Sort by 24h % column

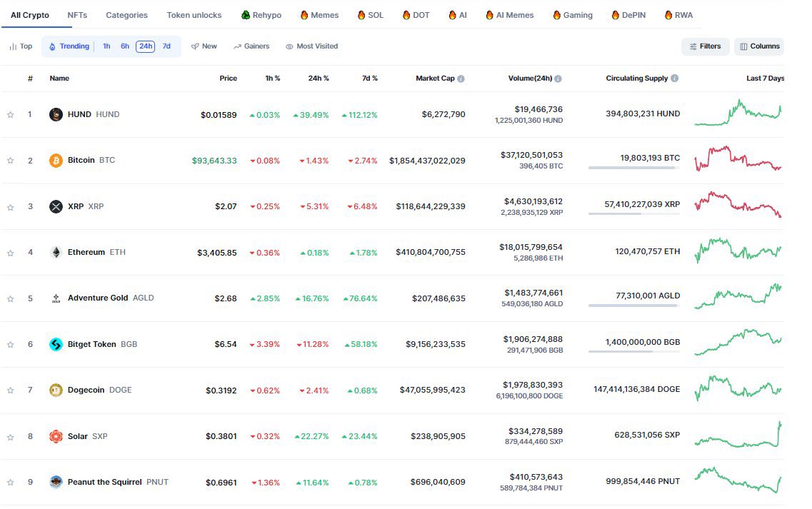pos(319,79)
